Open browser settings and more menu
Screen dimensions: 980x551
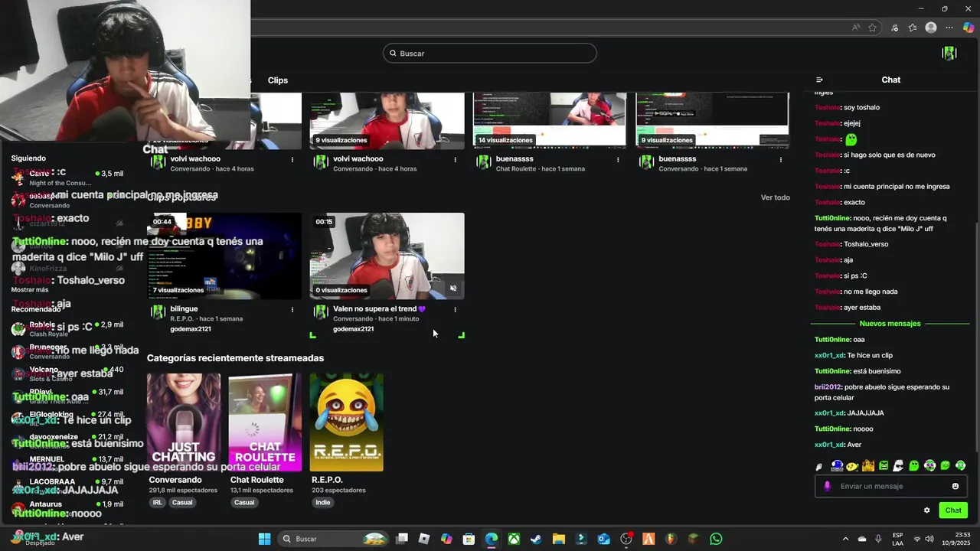(x=949, y=28)
